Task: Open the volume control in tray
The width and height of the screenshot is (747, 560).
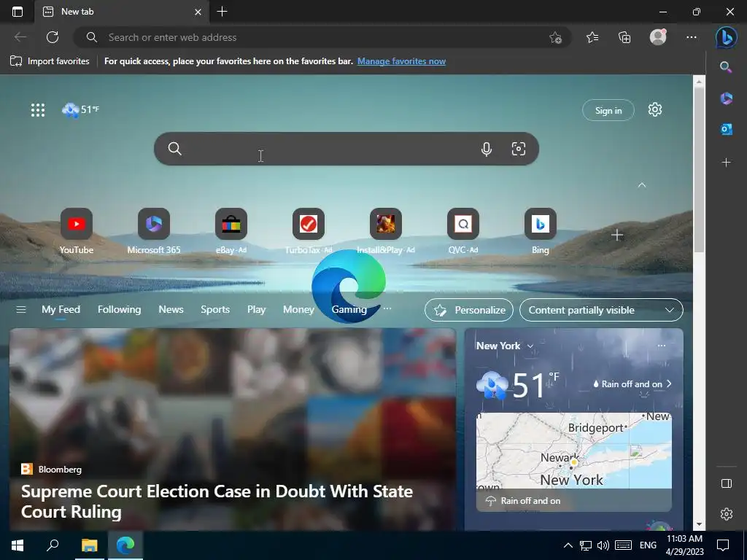Action: point(603,545)
